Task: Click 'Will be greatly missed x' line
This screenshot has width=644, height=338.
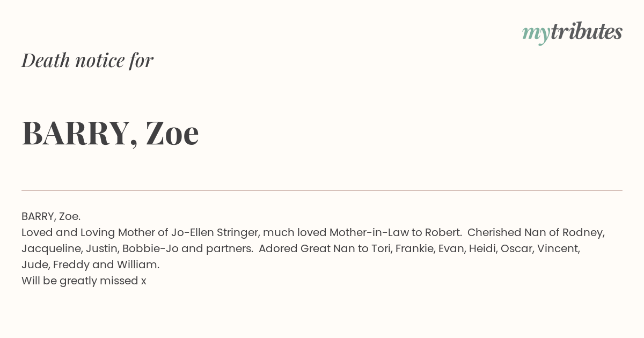Action: click(x=84, y=281)
